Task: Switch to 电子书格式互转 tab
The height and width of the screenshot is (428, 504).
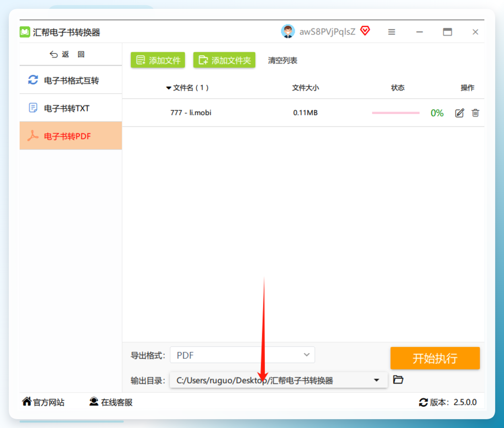Action: click(71, 81)
